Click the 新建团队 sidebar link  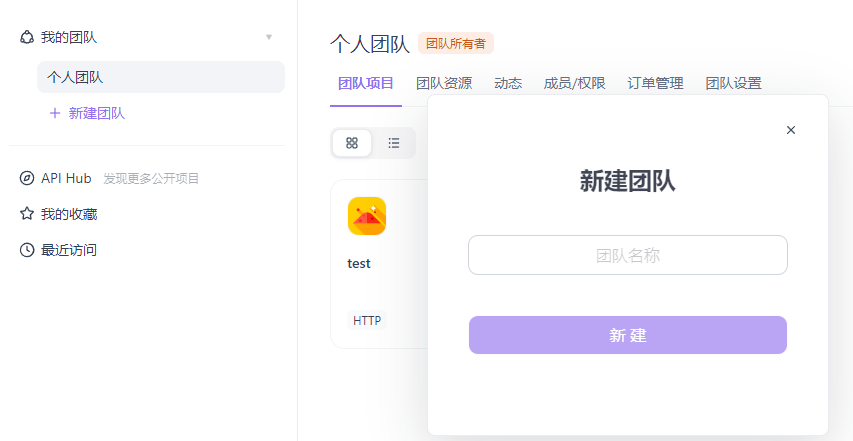click(97, 113)
